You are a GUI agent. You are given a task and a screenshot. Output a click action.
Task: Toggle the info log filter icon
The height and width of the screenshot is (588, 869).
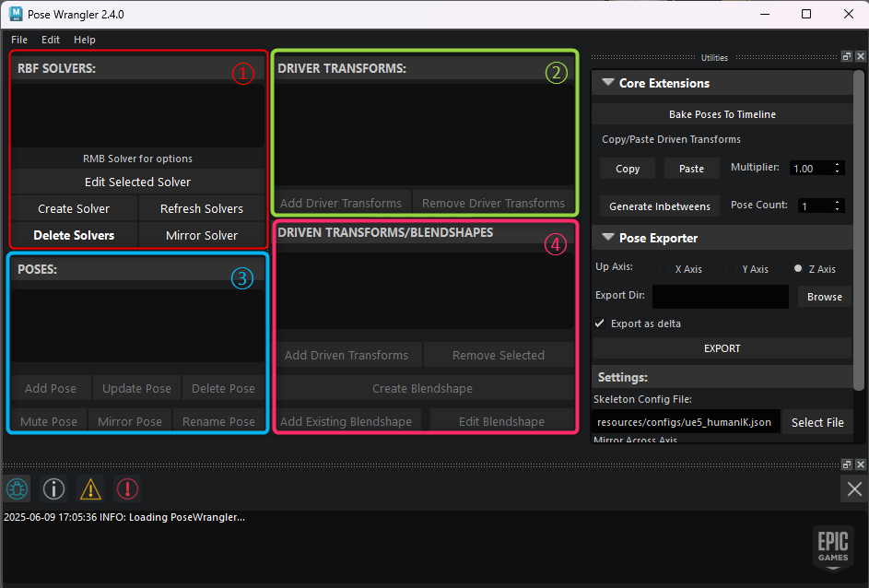point(53,488)
